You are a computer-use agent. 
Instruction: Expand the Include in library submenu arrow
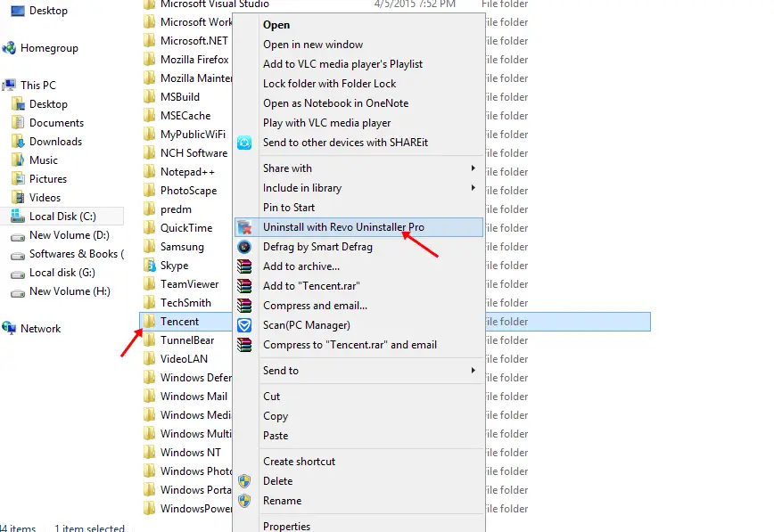coord(473,187)
